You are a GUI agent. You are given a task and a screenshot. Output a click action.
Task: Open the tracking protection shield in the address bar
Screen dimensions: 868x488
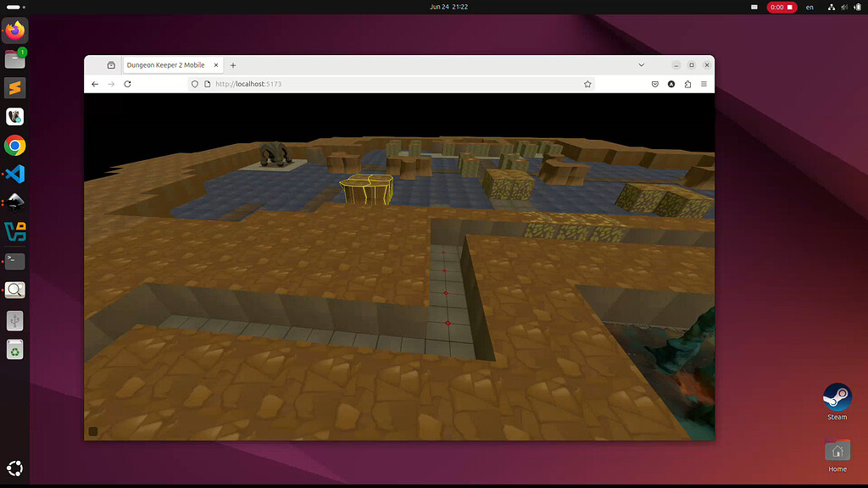[x=195, y=84]
